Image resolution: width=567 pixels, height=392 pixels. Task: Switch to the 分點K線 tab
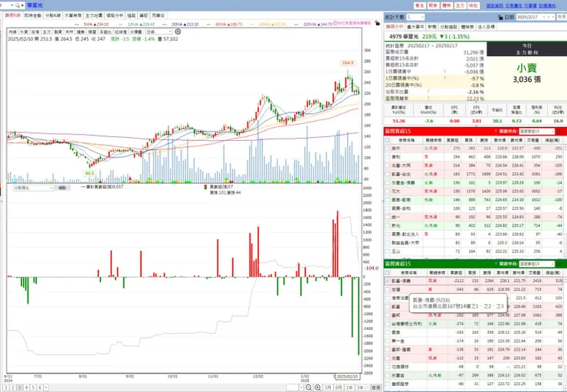click(53, 15)
